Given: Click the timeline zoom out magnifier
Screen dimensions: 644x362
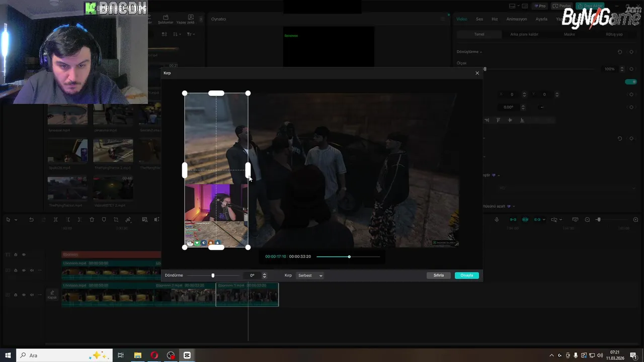Looking at the screenshot, I should [x=587, y=220].
